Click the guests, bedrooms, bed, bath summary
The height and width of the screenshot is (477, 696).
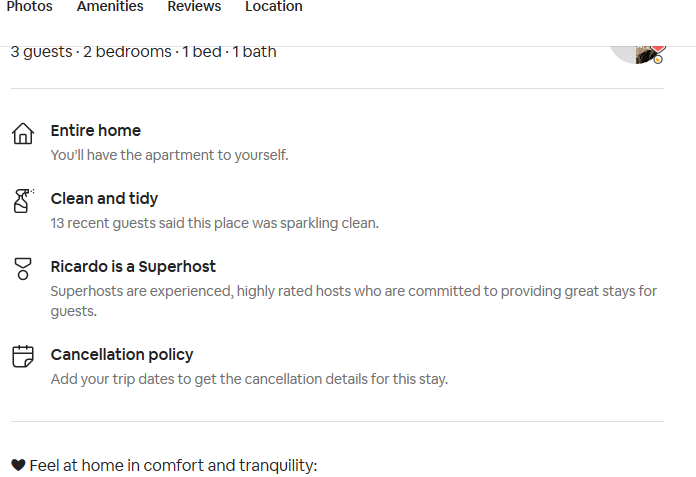pos(143,52)
